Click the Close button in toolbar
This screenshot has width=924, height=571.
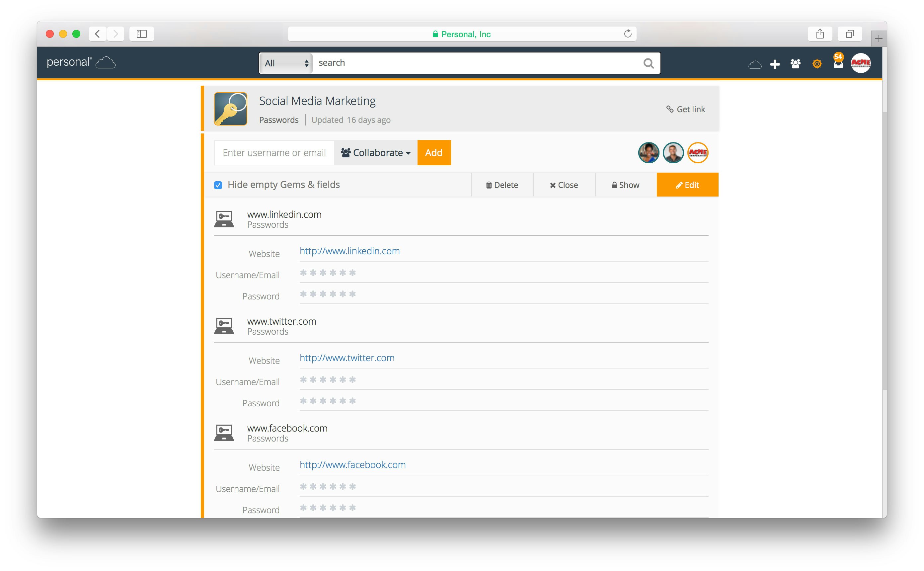coord(564,185)
